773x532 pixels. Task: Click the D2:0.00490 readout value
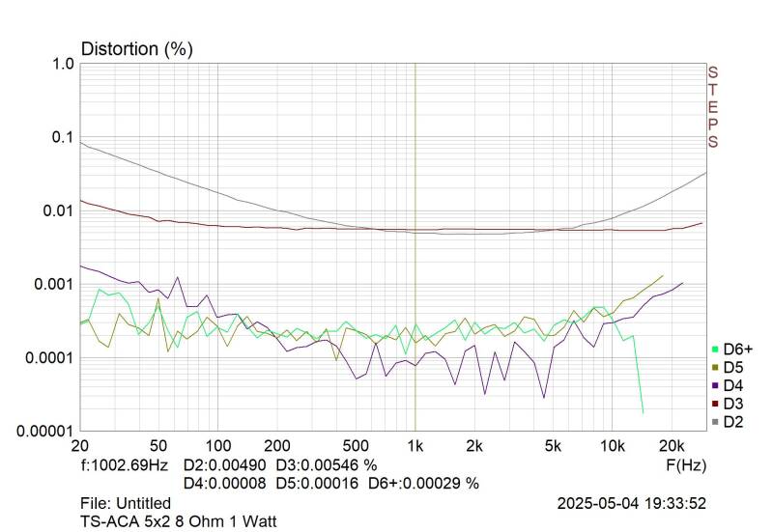(x=225, y=465)
